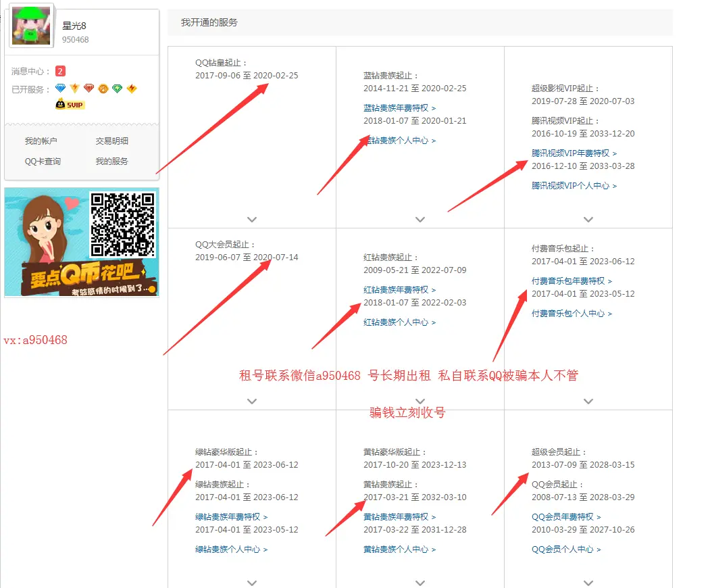Click the date range 2017-10-20 至 2023-12-13
Image resolution: width=710 pixels, height=588 pixels.
pyautogui.click(x=415, y=465)
